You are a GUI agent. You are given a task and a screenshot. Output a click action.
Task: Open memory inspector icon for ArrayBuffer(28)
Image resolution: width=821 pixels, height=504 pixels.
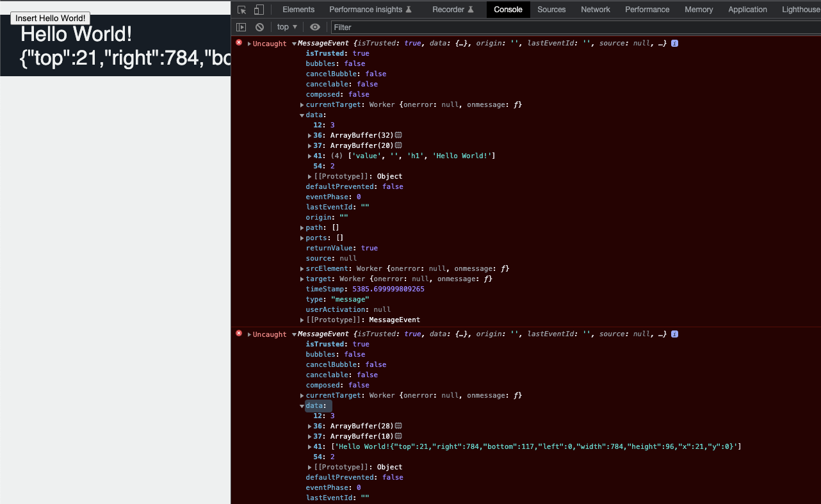(x=398, y=426)
